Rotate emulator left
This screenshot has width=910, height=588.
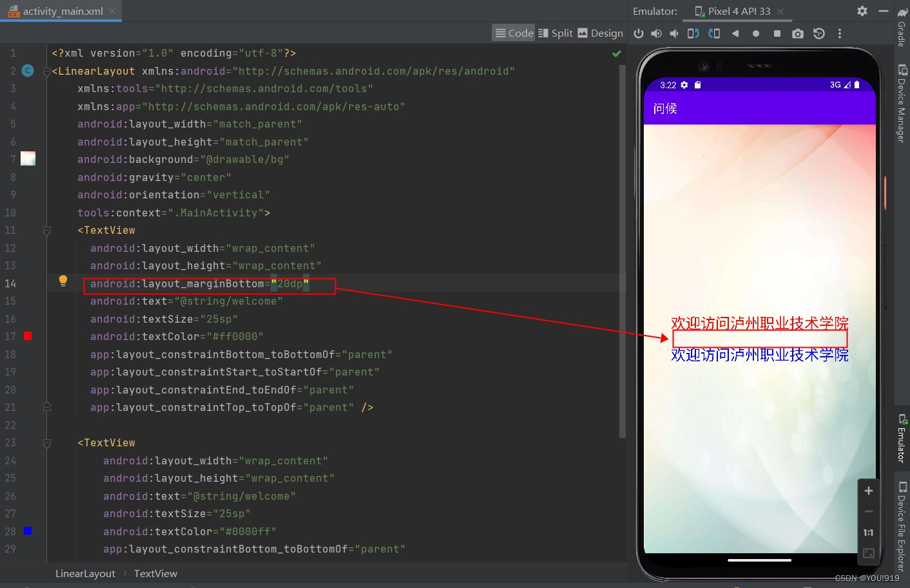tap(693, 33)
